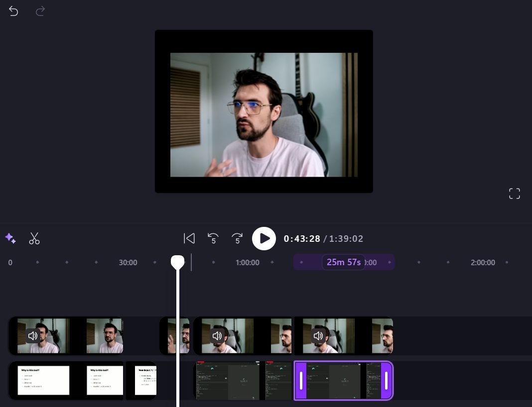
Task: Mute the third webcam clip audio
Action: (217, 336)
